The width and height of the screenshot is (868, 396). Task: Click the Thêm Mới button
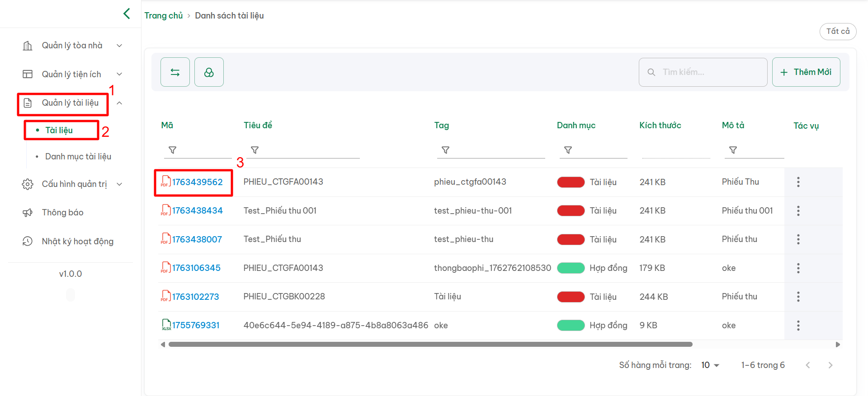coord(806,72)
